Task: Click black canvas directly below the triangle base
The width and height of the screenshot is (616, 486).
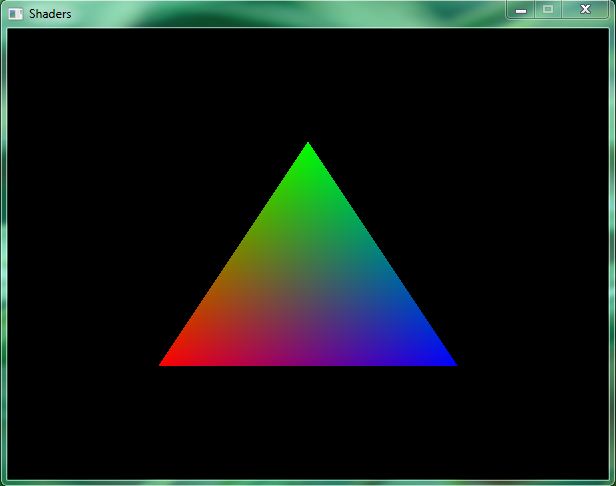Action: (308, 420)
